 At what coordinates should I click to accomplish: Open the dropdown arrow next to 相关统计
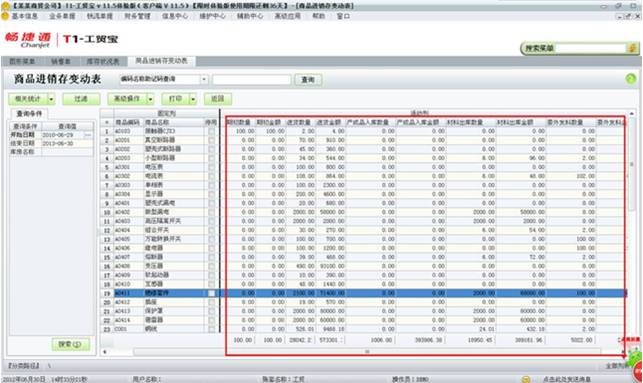pos(51,99)
